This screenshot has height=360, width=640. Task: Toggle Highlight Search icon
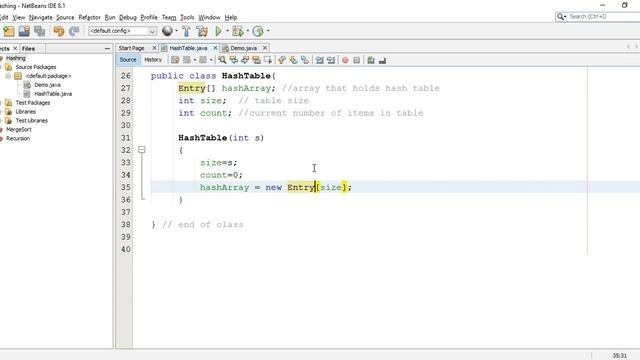(256, 60)
